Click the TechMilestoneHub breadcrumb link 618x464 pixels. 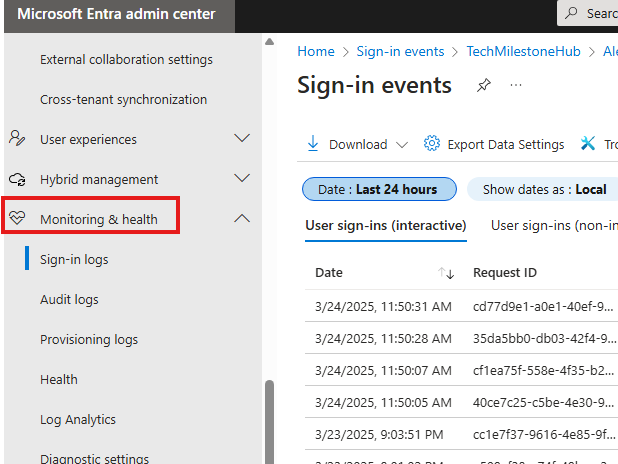tap(524, 51)
